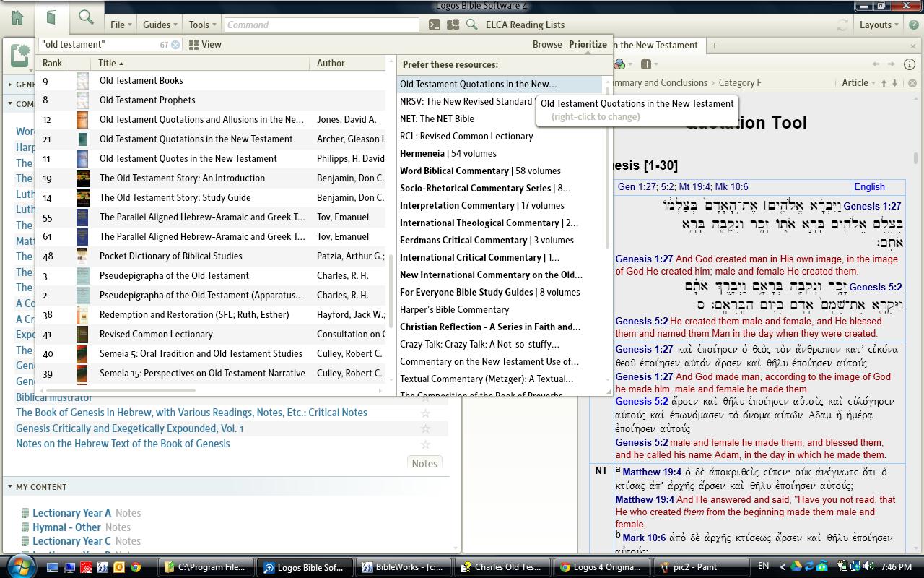Open Lectionary Year A document link
Viewport: 924px width, 578px height.
point(71,513)
